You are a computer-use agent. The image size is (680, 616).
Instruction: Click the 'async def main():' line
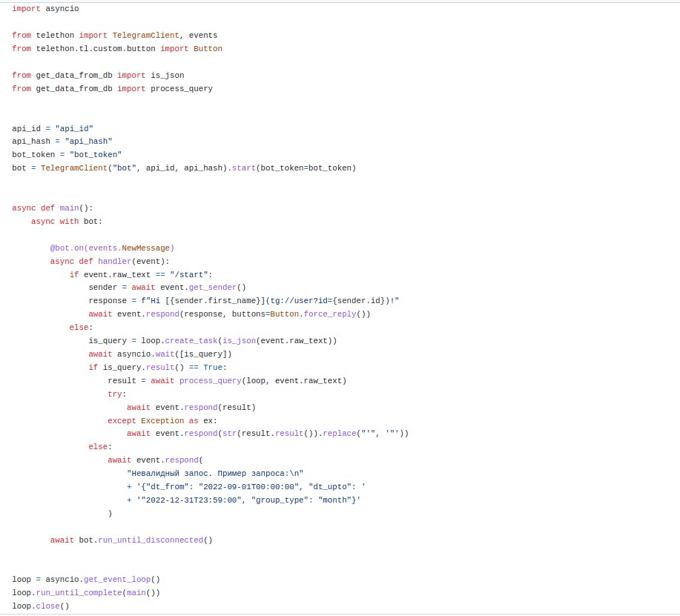pos(53,208)
